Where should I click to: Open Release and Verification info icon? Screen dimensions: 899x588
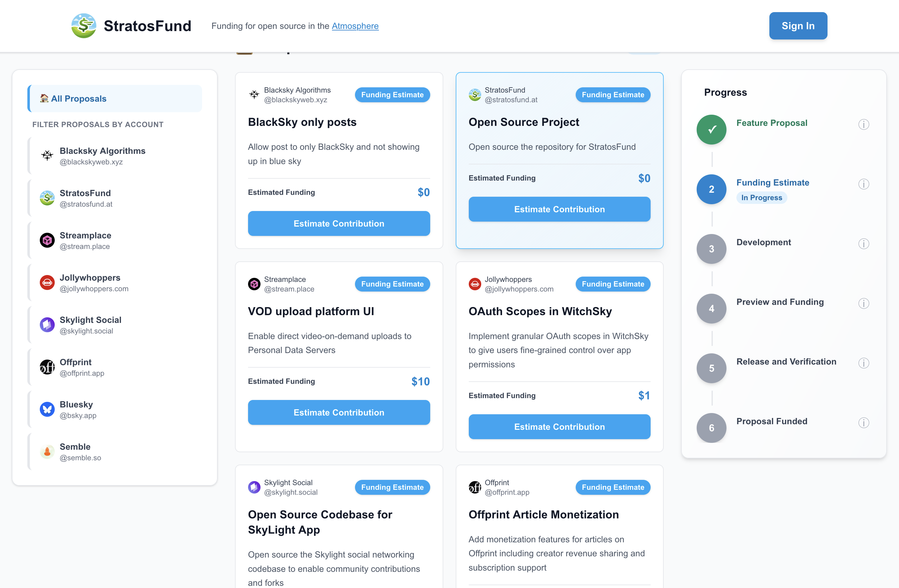pyautogui.click(x=864, y=363)
